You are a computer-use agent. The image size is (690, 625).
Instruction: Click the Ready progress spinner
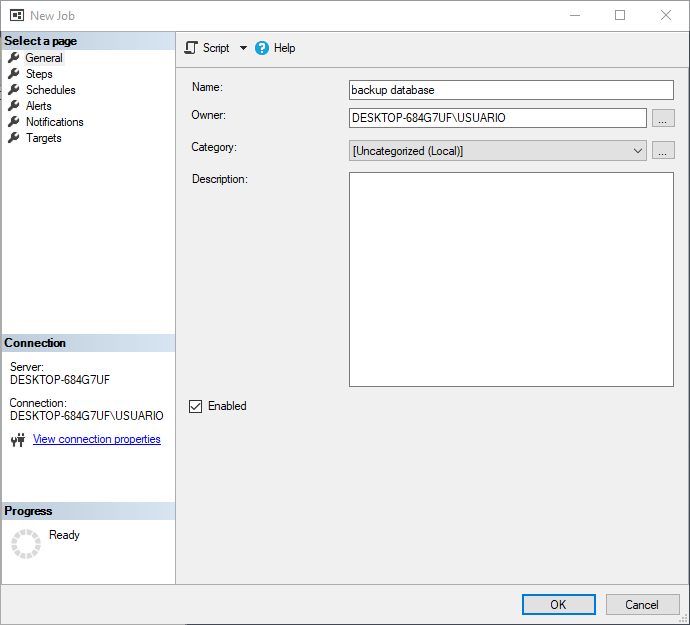(x=26, y=544)
